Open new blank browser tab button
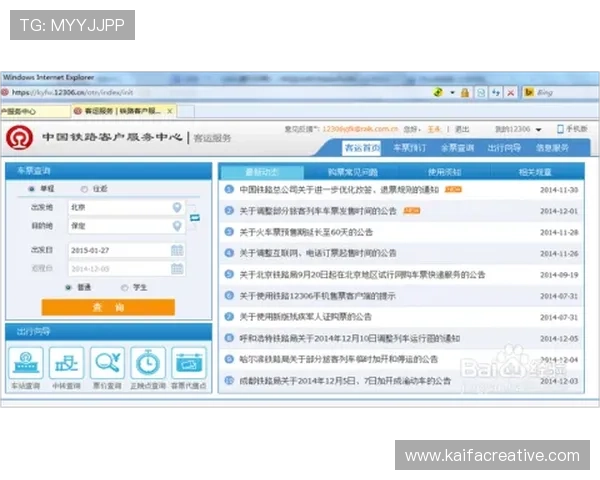600x480 pixels. pyautogui.click(x=186, y=111)
